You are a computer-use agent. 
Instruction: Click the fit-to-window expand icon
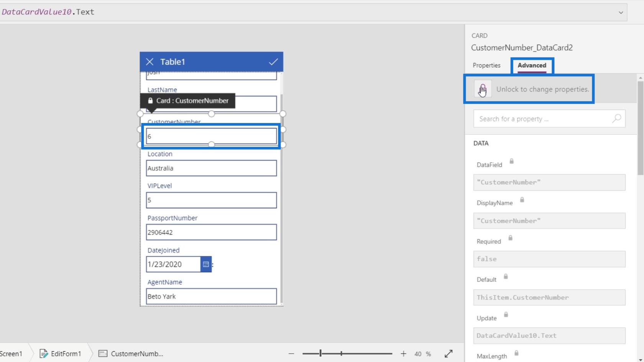(449, 354)
